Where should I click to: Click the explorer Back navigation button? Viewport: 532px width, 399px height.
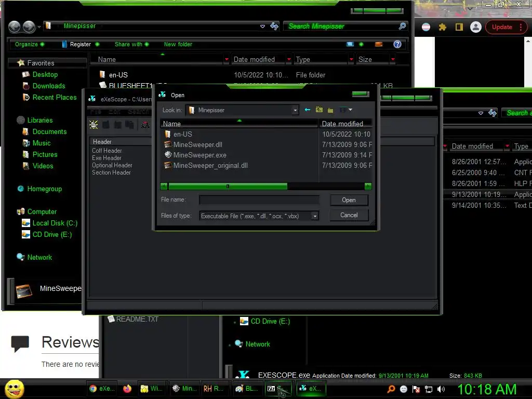(14, 27)
